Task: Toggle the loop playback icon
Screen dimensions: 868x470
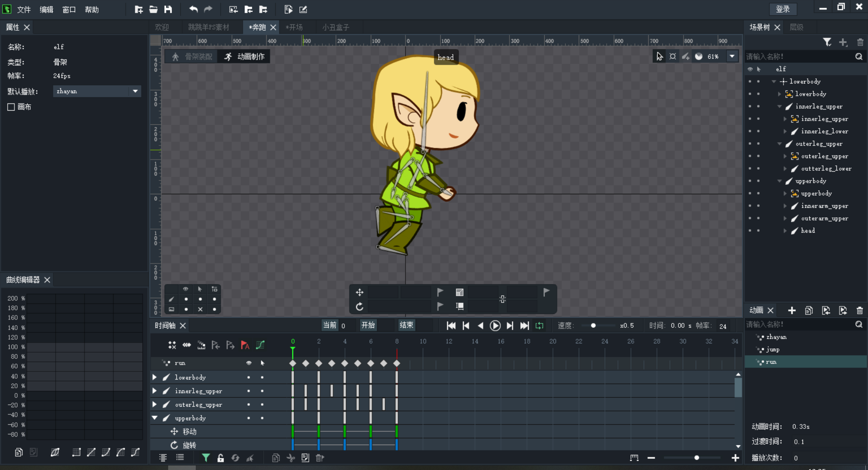Action: pos(539,325)
